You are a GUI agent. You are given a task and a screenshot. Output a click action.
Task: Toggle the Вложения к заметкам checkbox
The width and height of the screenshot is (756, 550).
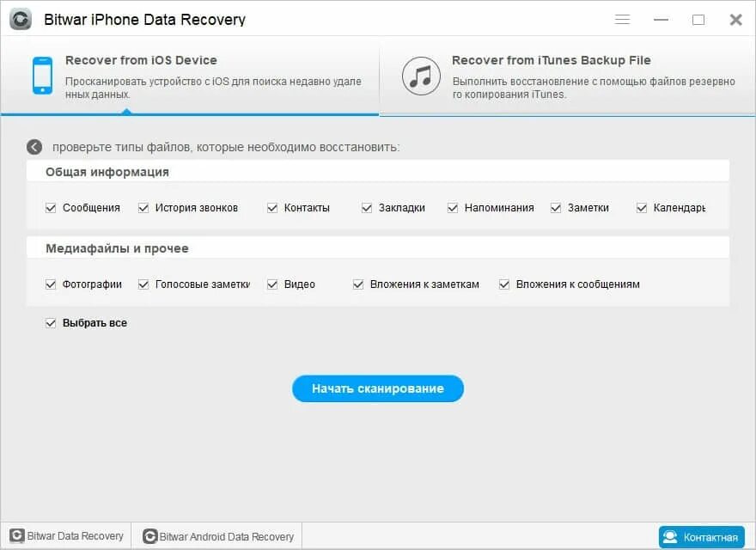pos(358,284)
